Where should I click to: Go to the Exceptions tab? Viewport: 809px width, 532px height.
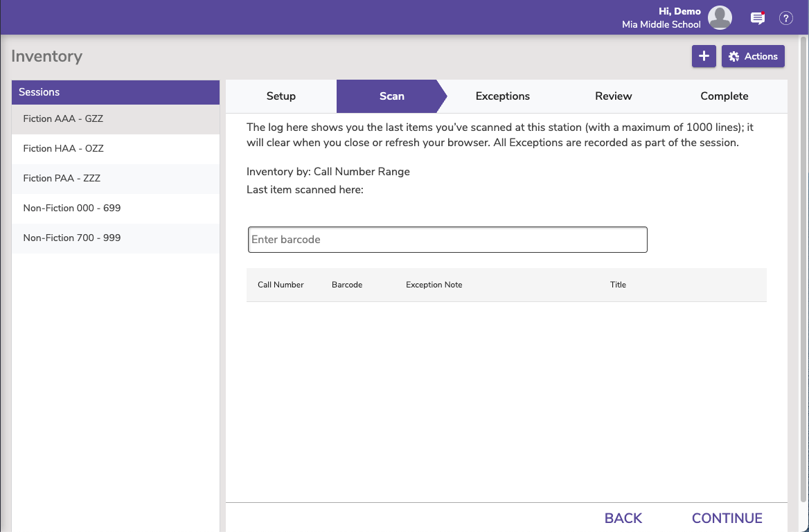coord(502,96)
